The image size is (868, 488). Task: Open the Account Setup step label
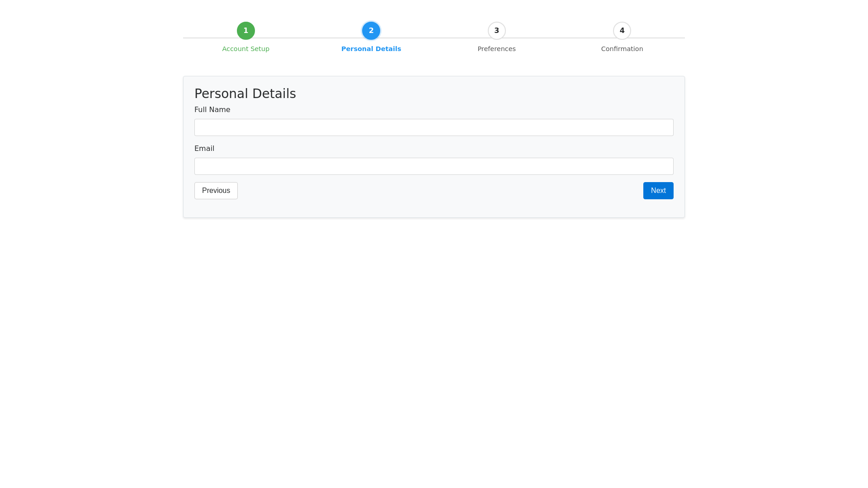[245, 49]
